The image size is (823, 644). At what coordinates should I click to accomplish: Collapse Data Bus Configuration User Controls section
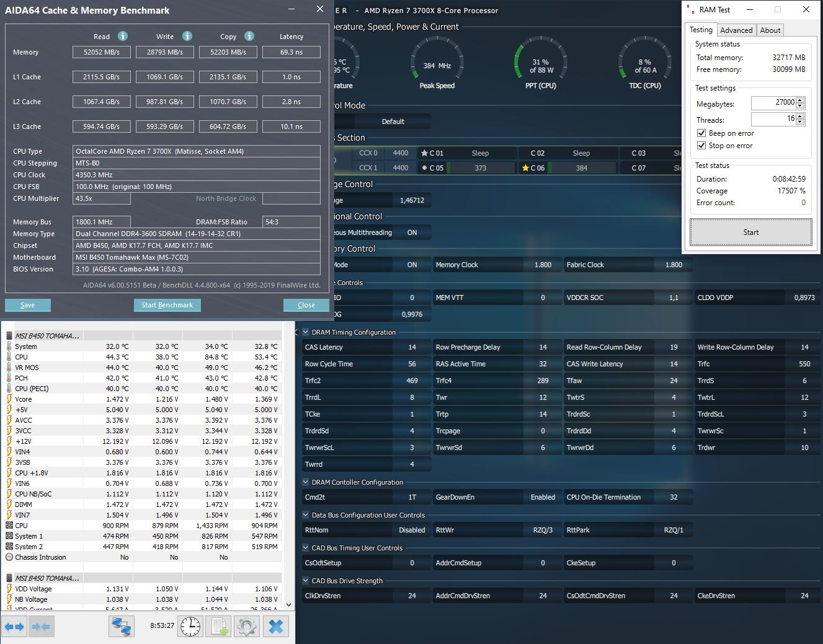(x=305, y=515)
